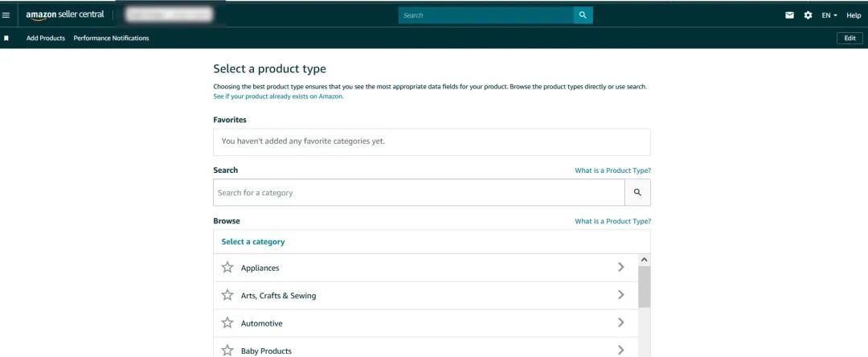Expand the Appliances category chevron
Viewport: 868px width, 357px height.
coord(620,267)
